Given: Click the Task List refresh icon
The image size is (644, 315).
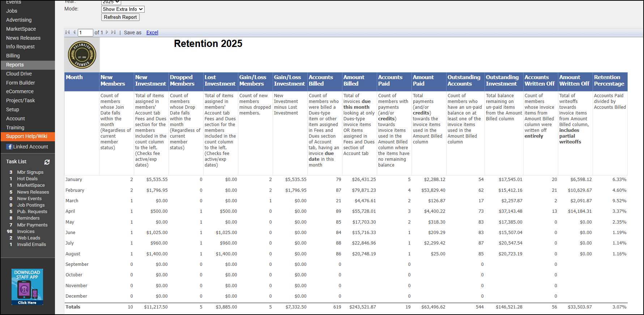Looking at the screenshot, I should 47,162.
